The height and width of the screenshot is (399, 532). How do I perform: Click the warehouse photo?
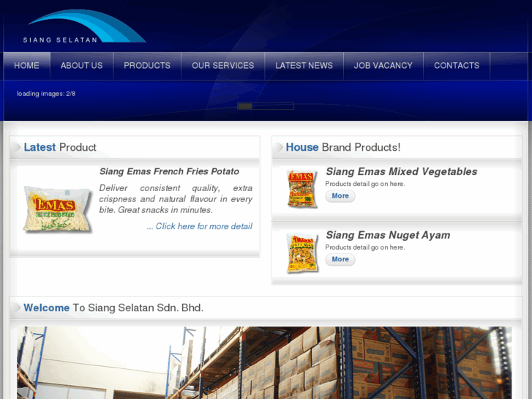coord(264,362)
